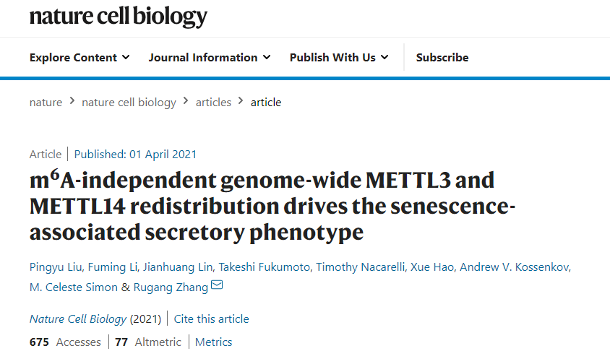Screen dimensions: 610x364
Task: Click the nature cell biology logo
Action: (x=119, y=17)
